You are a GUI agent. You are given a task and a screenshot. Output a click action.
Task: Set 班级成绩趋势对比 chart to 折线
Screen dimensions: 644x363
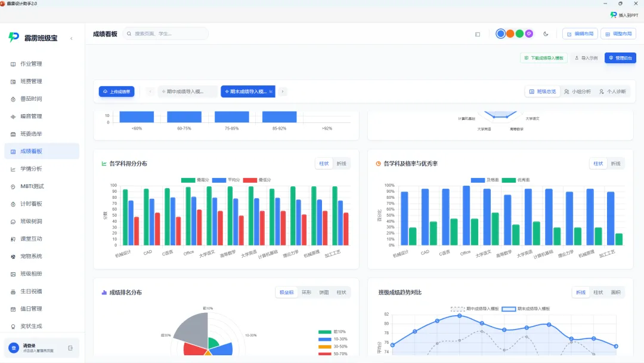(581, 293)
